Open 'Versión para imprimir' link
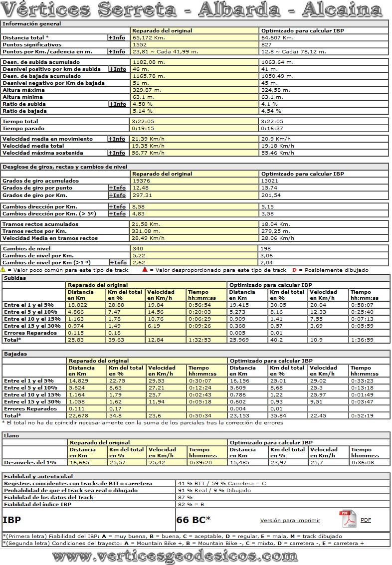 [x=290, y=520]
